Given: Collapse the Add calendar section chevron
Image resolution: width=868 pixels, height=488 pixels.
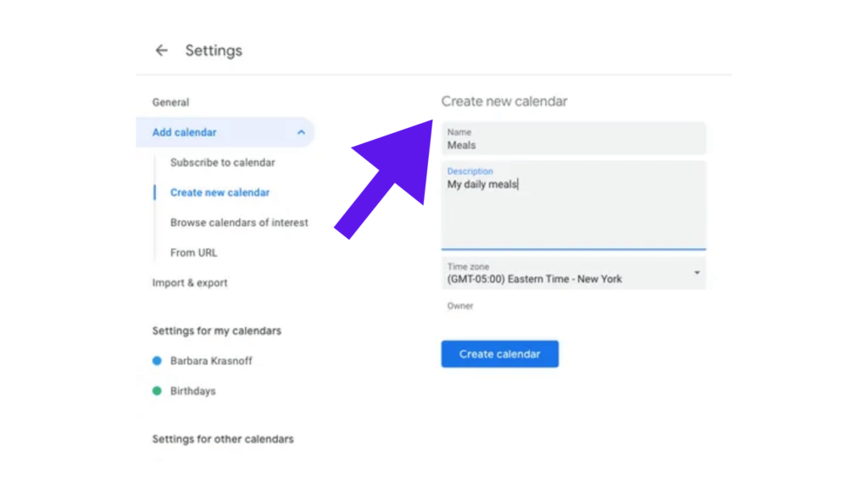Looking at the screenshot, I should [301, 132].
